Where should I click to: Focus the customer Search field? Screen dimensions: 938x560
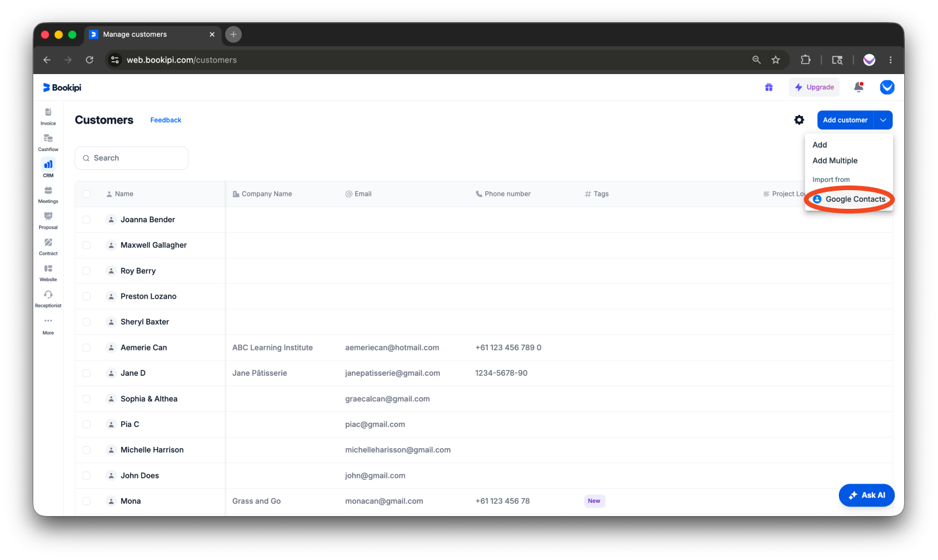(132, 158)
